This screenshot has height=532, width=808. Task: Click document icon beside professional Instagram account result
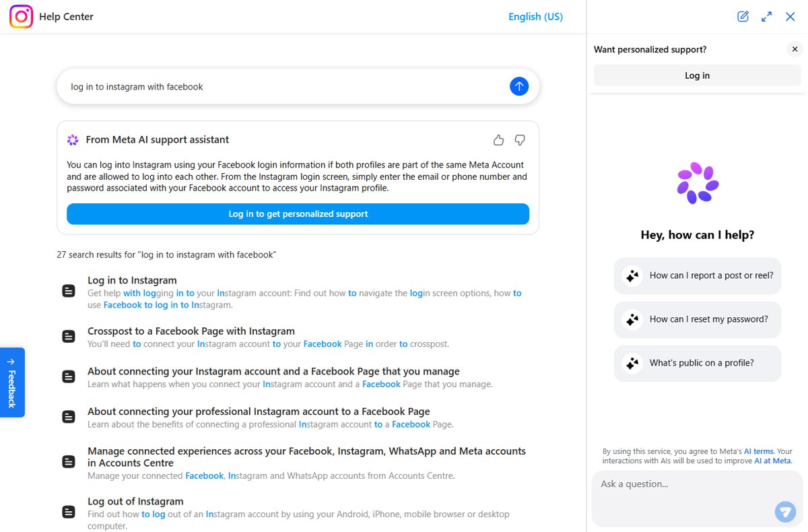(68, 417)
